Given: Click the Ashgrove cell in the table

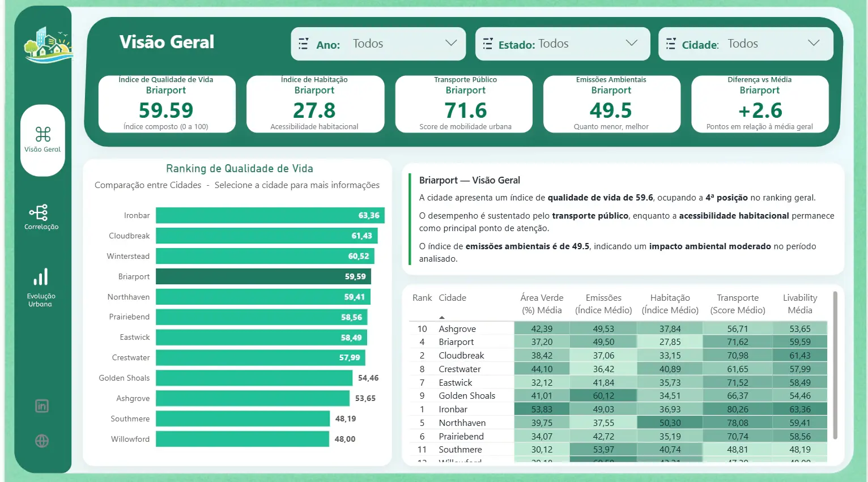Looking at the screenshot, I should [x=457, y=329].
